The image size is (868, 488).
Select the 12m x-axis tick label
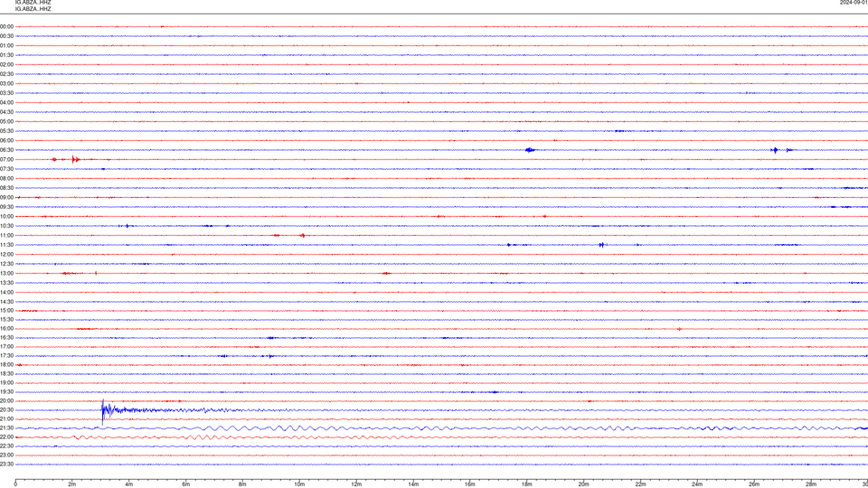356,484
